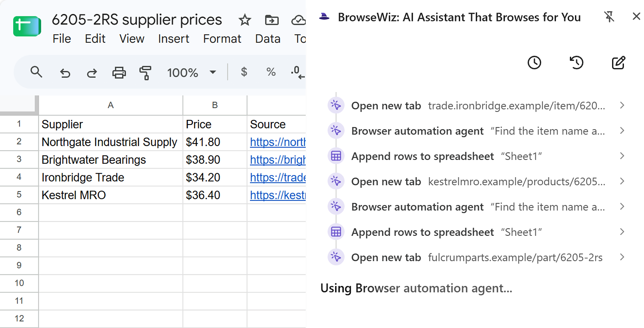Open the Brightwater Bearings source link
This screenshot has height=328, width=644.
[x=278, y=160]
